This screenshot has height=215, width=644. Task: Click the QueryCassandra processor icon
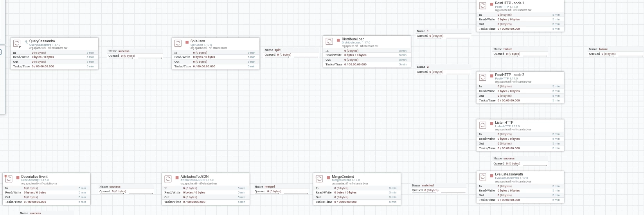pyautogui.click(x=16, y=43)
